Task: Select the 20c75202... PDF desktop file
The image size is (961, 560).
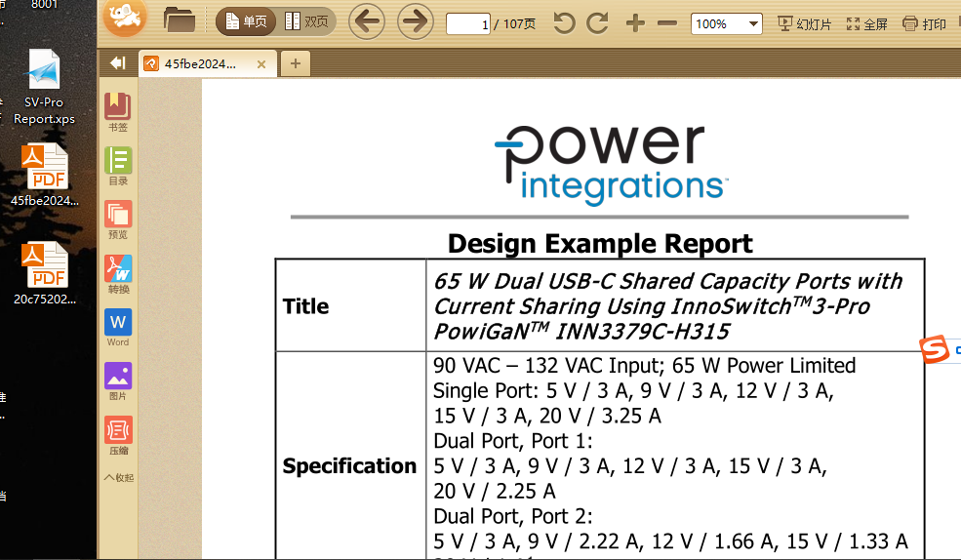Action: coord(45,273)
